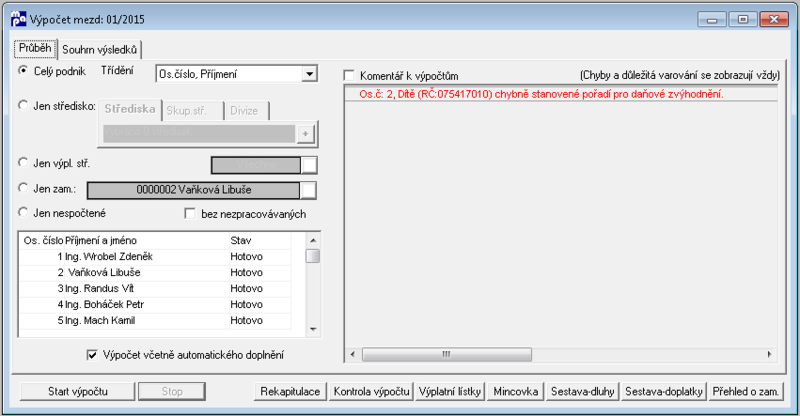Open the Třídění sorting dropdown
Viewport: 800px width, 416px height.
point(309,74)
